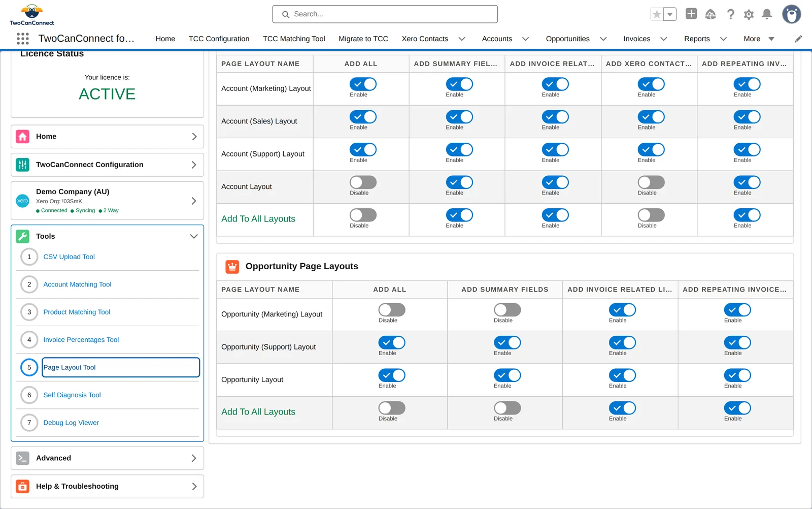Open the global actions plus icon

click(691, 14)
